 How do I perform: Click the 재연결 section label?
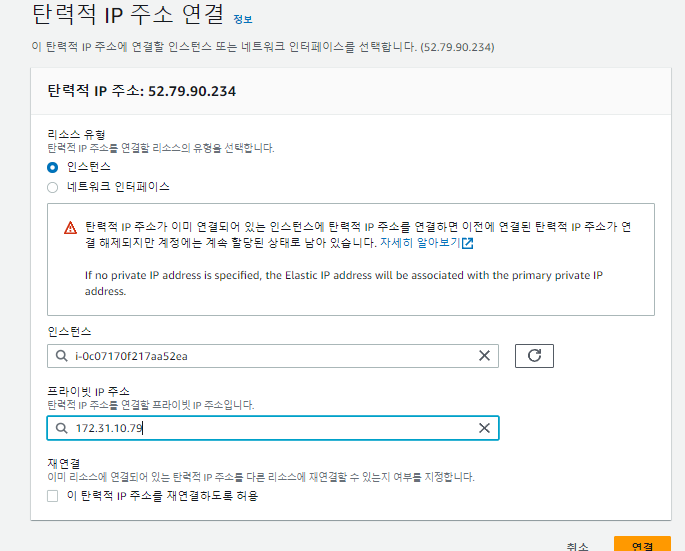point(64,463)
